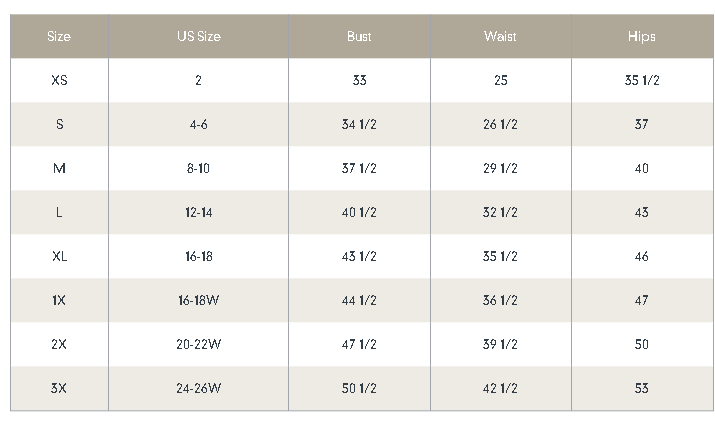The width and height of the screenshot is (715, 434).
Task: Click waist value 25
Action: pos(500,81)
